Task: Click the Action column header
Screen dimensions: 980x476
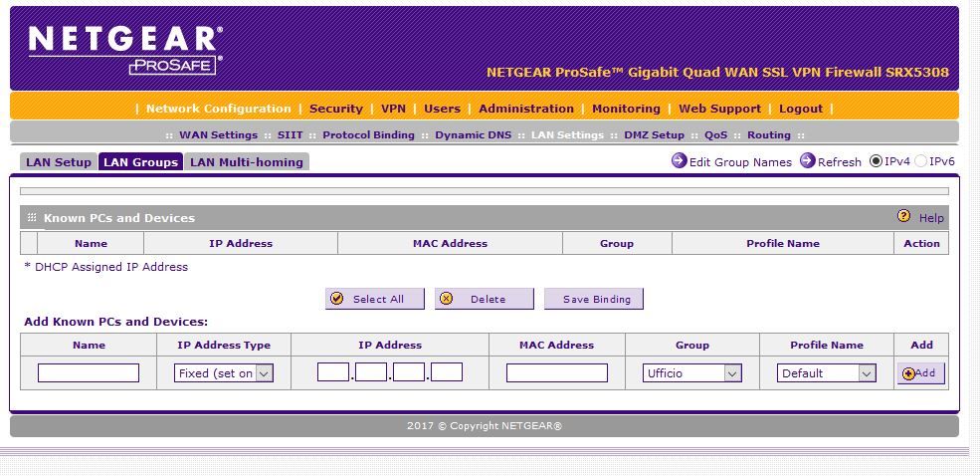Action: click(x=921, y=243)
